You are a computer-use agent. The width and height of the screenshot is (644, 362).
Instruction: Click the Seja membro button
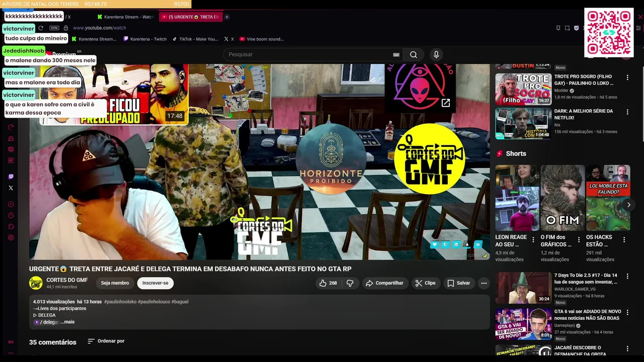tap(115, 283)
